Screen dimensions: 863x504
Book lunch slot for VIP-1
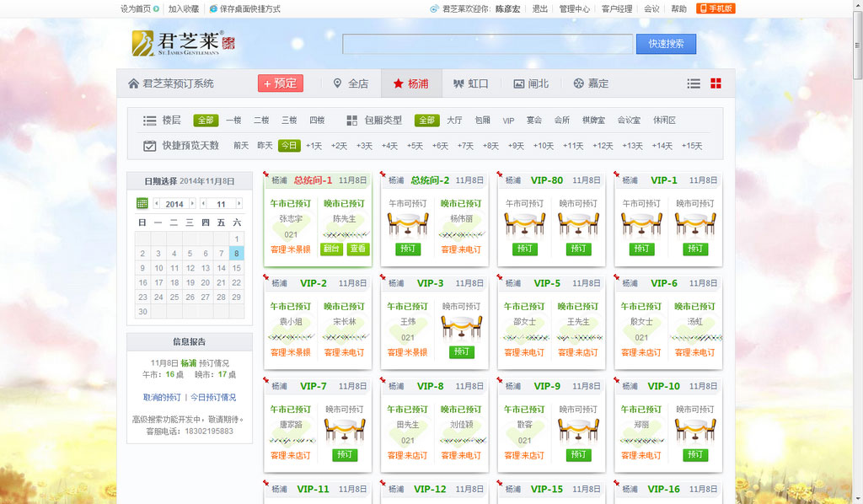coord(641,249)
